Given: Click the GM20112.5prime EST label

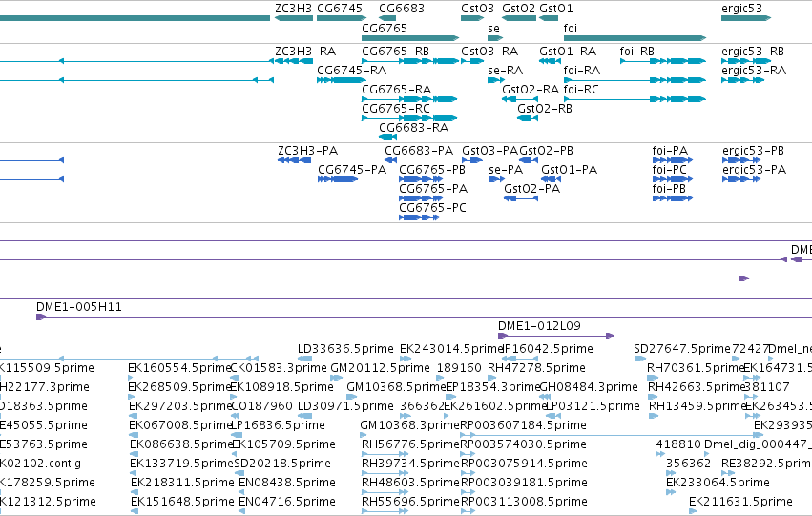Looking at the screenshot, I should [x=380, y=368].
